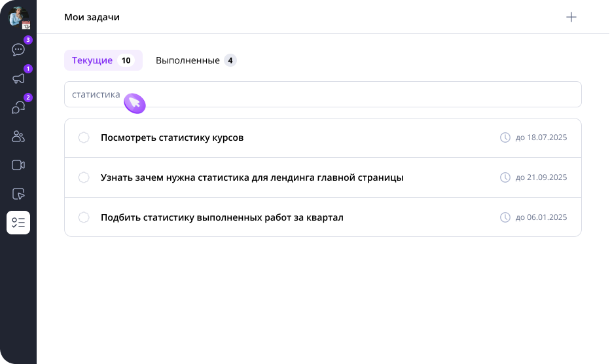Open the tasks checklist sidebar icon

point(18,223)
